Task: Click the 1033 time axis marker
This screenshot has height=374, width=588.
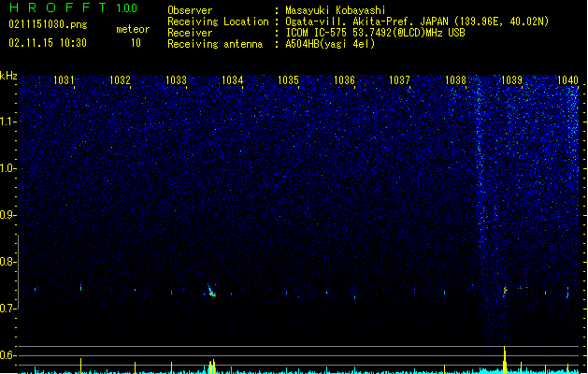Action: point(176,80)
